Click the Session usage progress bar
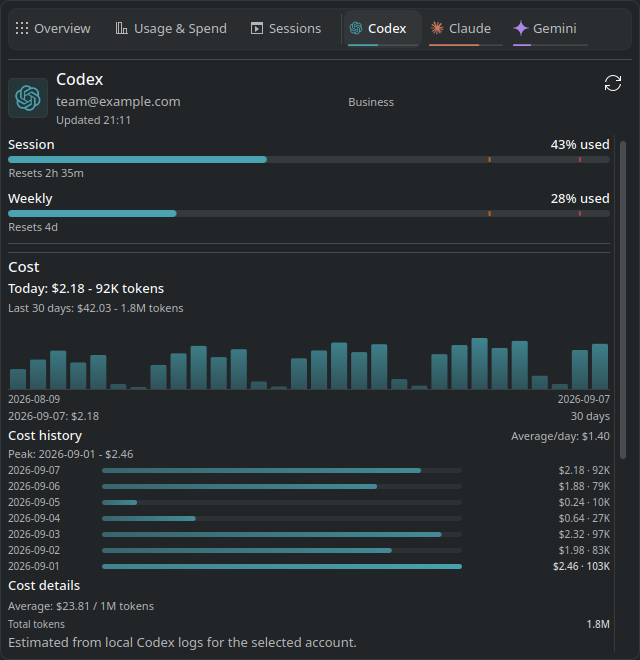640x660 pixels. tap(309, 160)
